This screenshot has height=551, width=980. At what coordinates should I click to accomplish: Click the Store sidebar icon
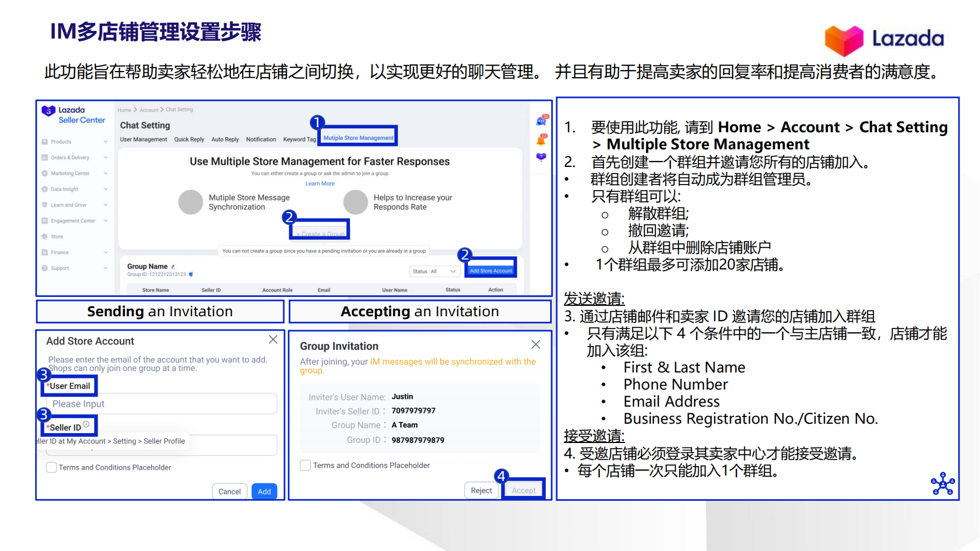pyautogui.click(x=45, y=236)
